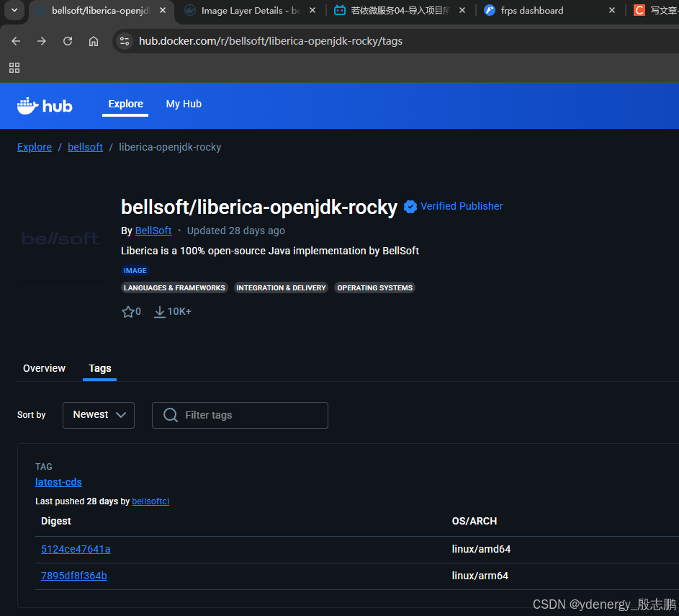
Task: Click the browser back arrow
Action: coord(16,41)
